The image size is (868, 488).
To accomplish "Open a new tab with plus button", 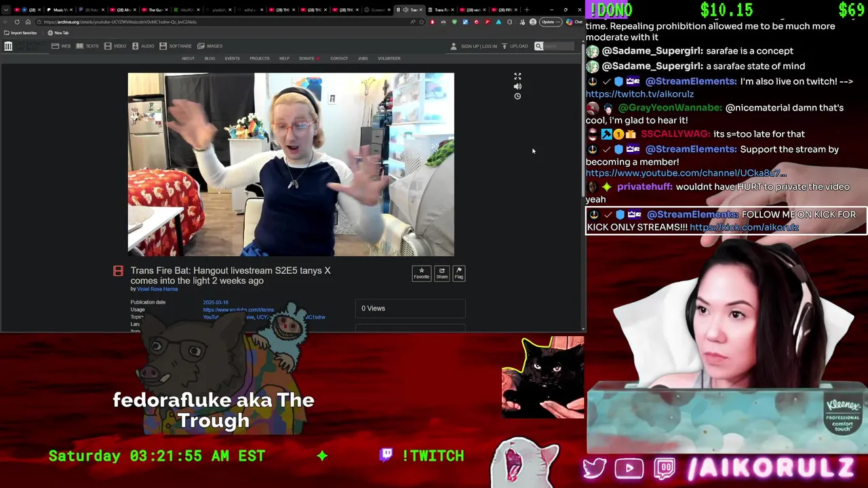I will coord(526,9).
